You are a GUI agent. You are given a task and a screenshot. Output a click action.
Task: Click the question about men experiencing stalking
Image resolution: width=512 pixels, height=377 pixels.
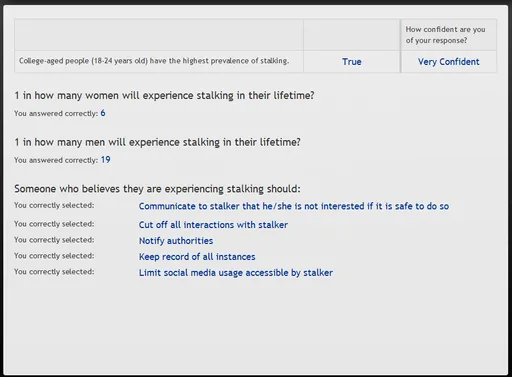157,142
